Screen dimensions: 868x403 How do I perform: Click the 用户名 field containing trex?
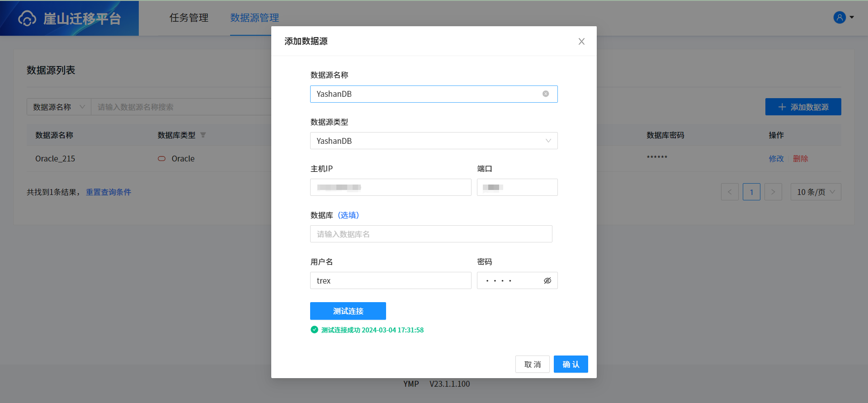(x=391, y=280)
